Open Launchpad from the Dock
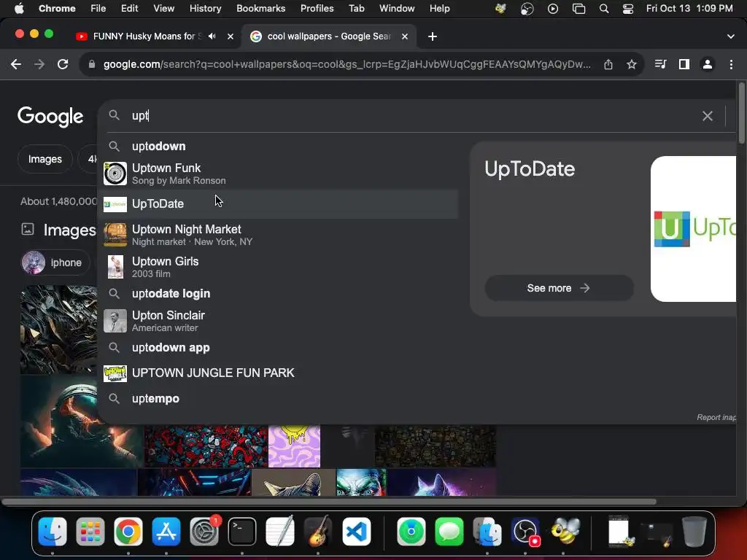 (90, 531)
